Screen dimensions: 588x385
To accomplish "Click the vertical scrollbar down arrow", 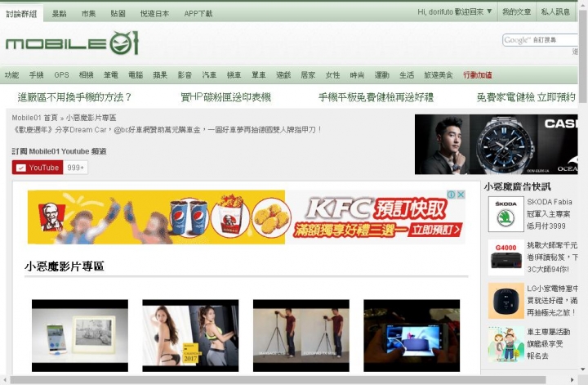I will (583, 369).
